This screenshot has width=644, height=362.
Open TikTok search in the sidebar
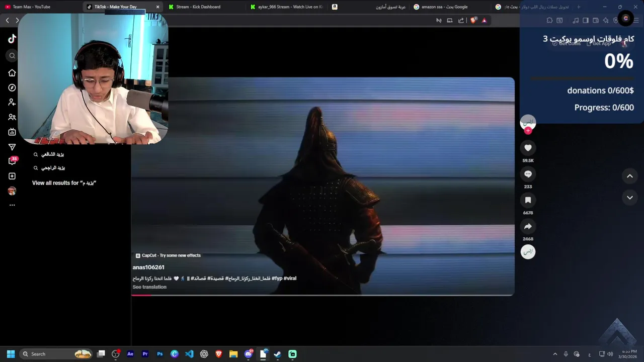click(x=12, y=56)
